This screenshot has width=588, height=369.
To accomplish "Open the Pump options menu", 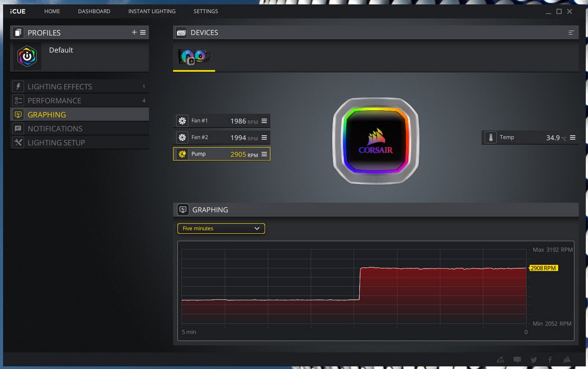I will pos(264,154).
